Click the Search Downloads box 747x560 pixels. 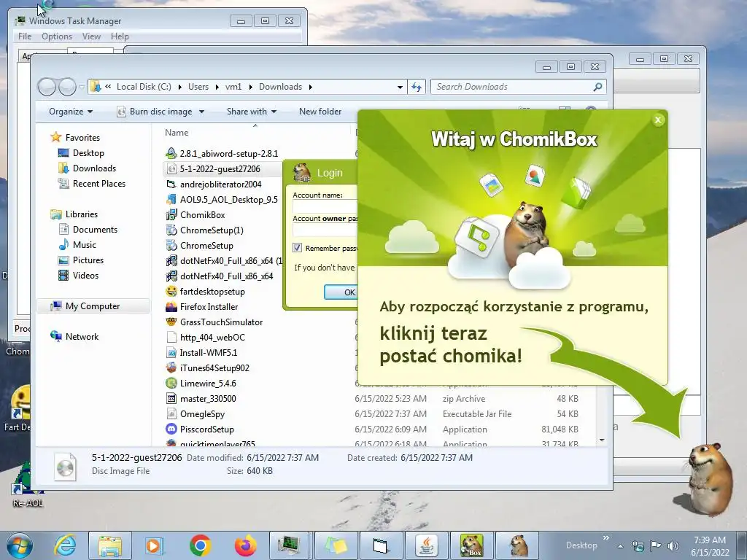pos(519,87)
